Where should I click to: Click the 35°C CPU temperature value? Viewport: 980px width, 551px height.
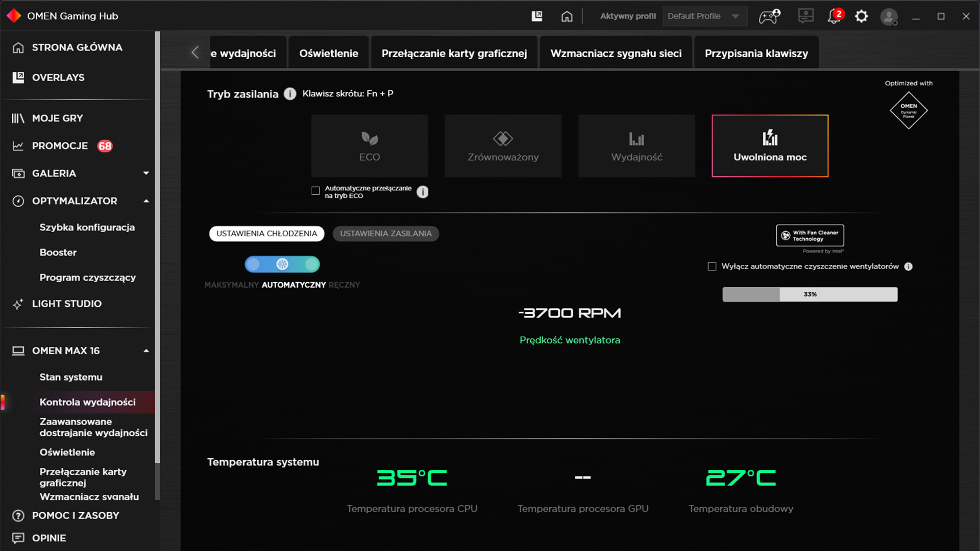click(412, 478)
